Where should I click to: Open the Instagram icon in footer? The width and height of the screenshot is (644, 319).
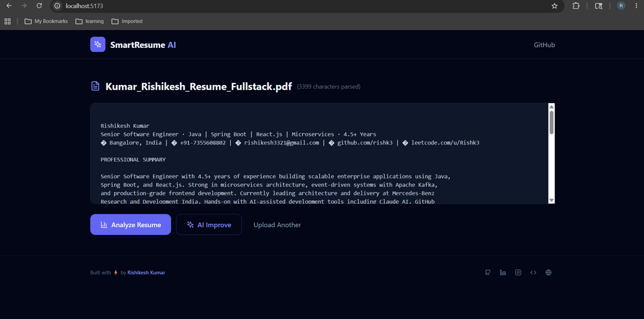tap(518, 273)
